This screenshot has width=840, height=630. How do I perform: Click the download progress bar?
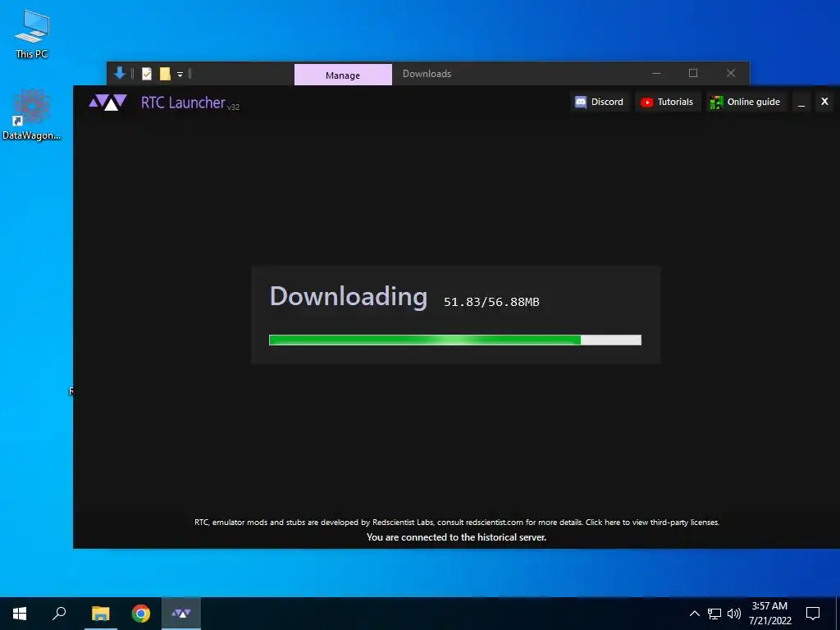tap(454, 340)
